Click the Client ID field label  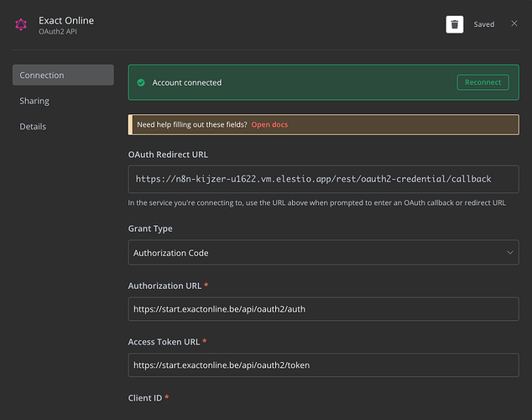[x=145, y=398]
